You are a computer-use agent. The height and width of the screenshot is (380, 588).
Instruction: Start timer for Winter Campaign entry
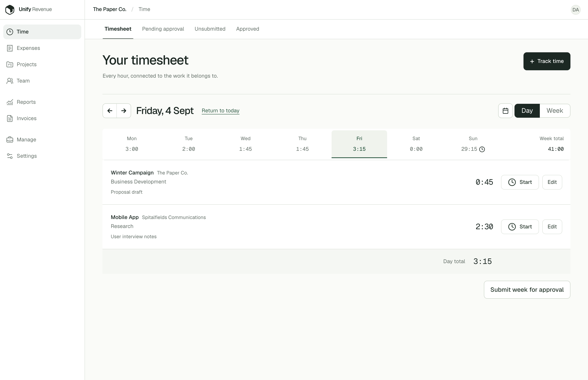tap(520, 182)
